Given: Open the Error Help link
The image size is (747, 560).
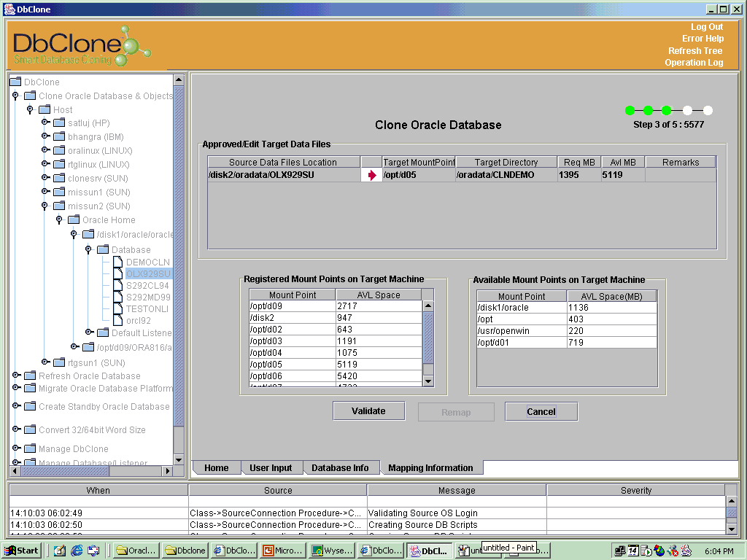Looking at the screenshot, I should (x=703, y=39).
